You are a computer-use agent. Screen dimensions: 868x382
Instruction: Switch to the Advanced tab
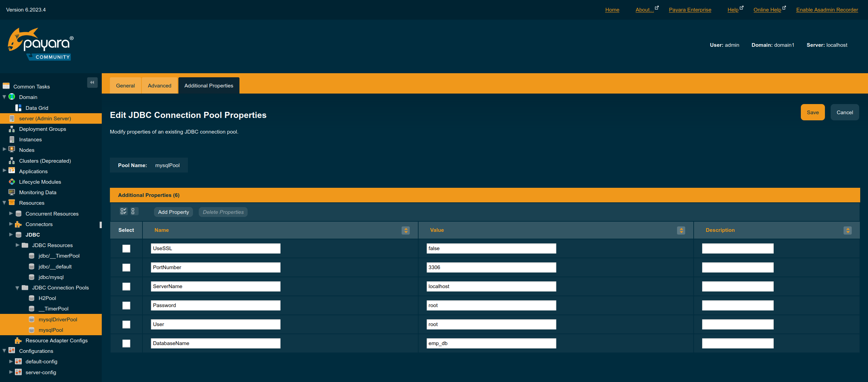click(159, 85)
